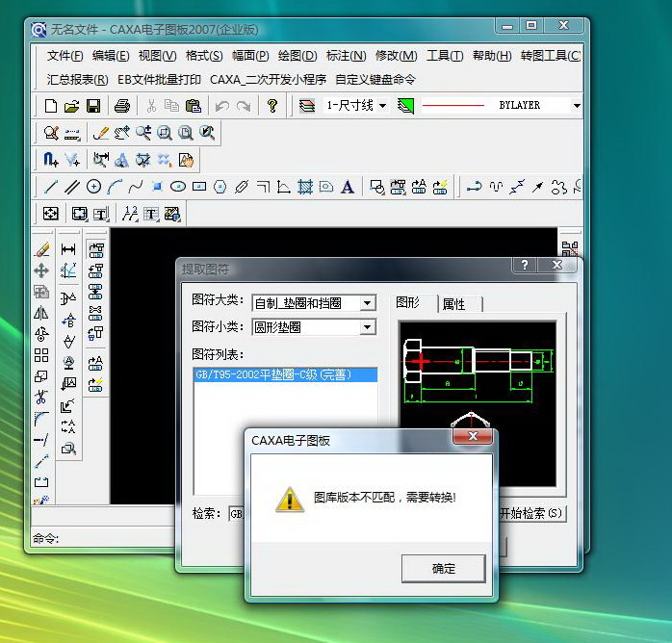Open the 视图(V) menu
672x643 pixels.
pos(157,56)
